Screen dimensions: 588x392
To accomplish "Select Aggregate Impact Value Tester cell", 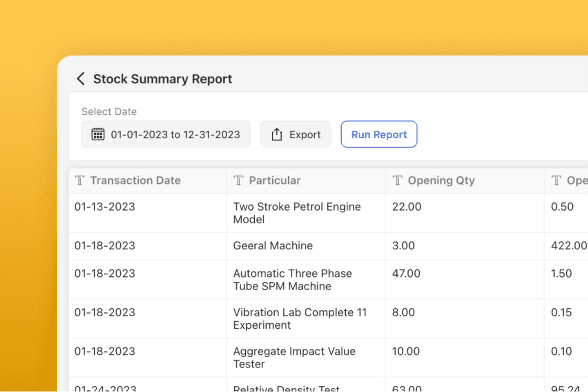I will tap(306, 358).
